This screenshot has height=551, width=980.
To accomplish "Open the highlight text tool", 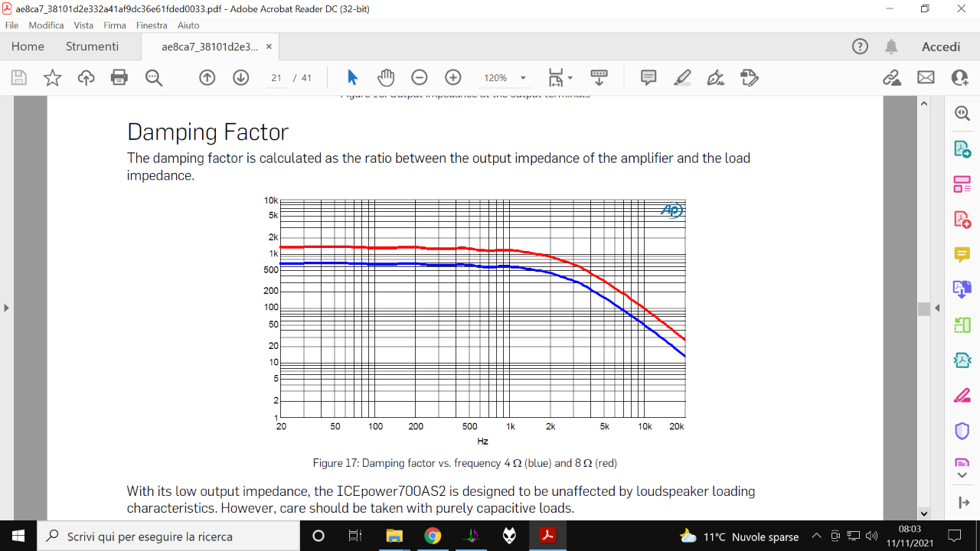I will pyautogui.click(x=682, y=77).
